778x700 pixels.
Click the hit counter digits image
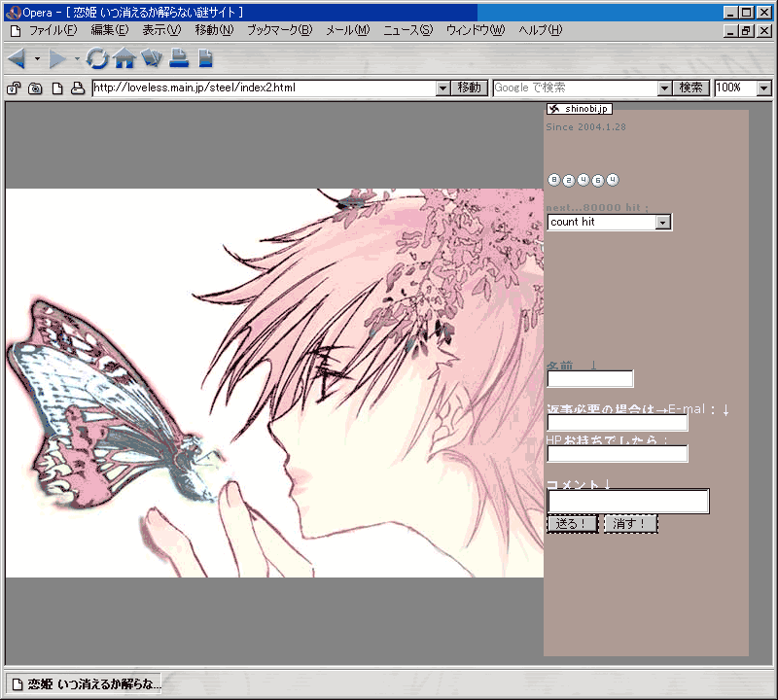click(583, 180)
